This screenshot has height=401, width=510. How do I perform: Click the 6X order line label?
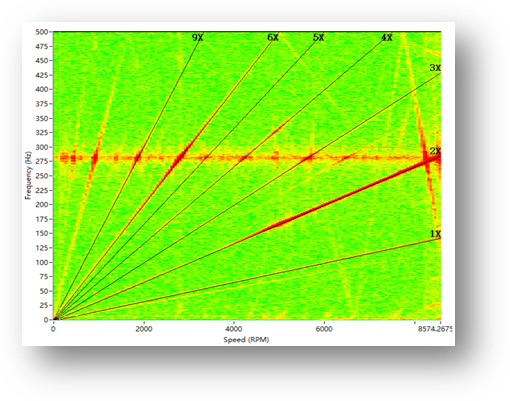click(x=273, y=38)
